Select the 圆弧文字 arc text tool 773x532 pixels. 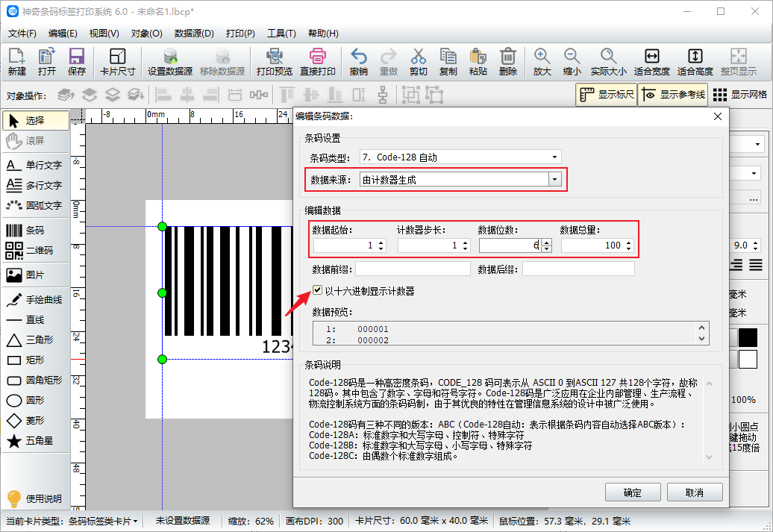point(36,206)
